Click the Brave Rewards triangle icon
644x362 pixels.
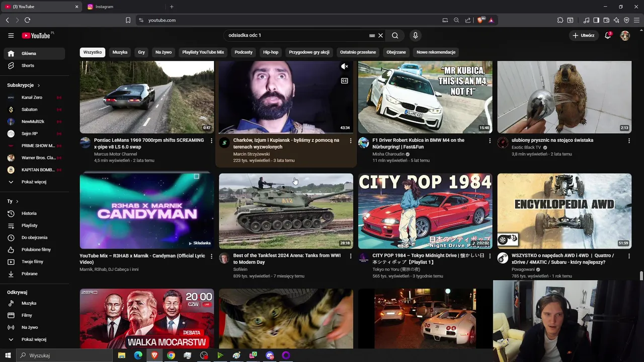[491, 20]
